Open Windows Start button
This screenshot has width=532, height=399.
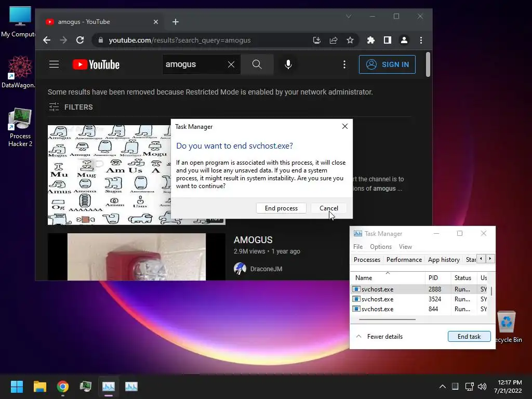17,387
